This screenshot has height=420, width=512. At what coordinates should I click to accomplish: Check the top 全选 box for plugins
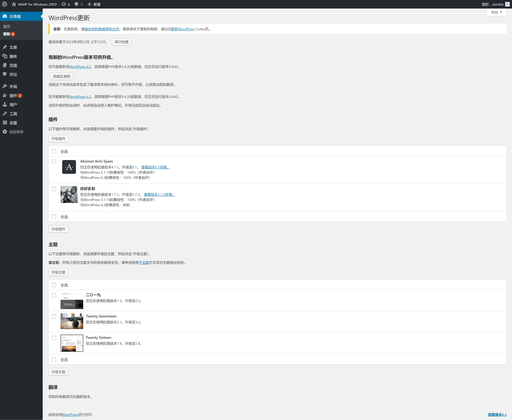[x=54, y=151]
